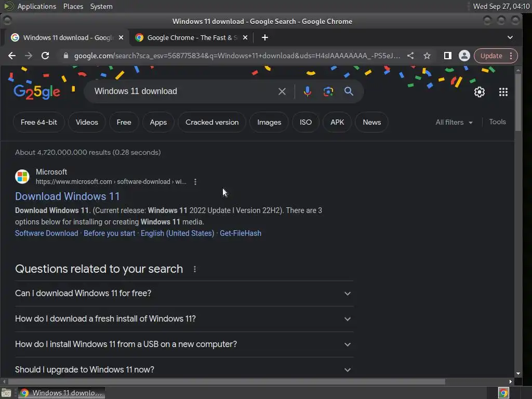Click the Google 25th birthday logo

(x=37, y=91)
